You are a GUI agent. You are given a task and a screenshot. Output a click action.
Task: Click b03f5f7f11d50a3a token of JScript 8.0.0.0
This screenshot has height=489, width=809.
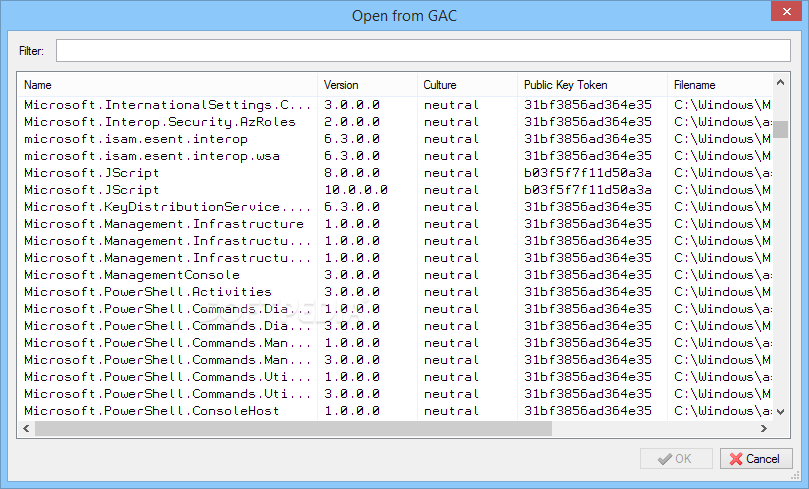coord(588,173)
